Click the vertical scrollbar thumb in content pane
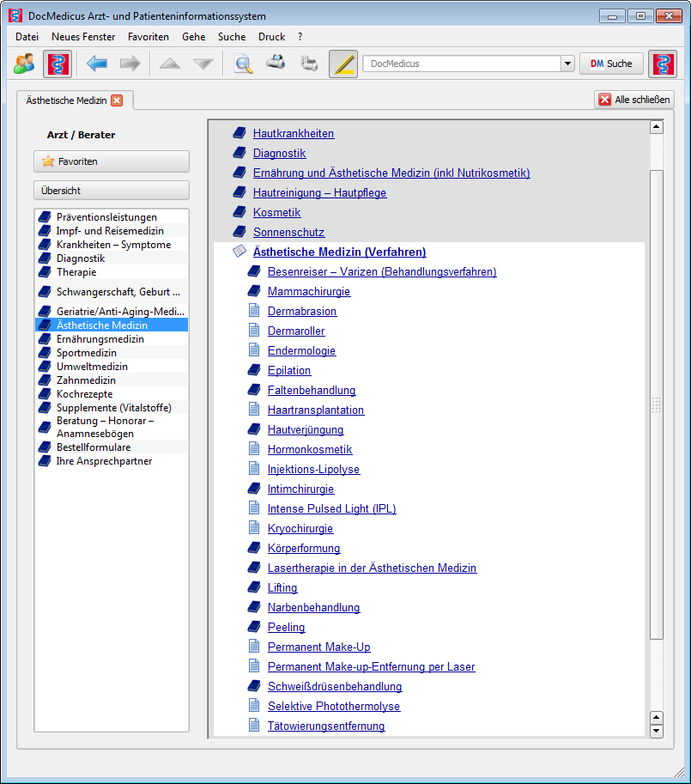Image resolution: width=691 pixels, height=784 pixels. tap(657, 404)
